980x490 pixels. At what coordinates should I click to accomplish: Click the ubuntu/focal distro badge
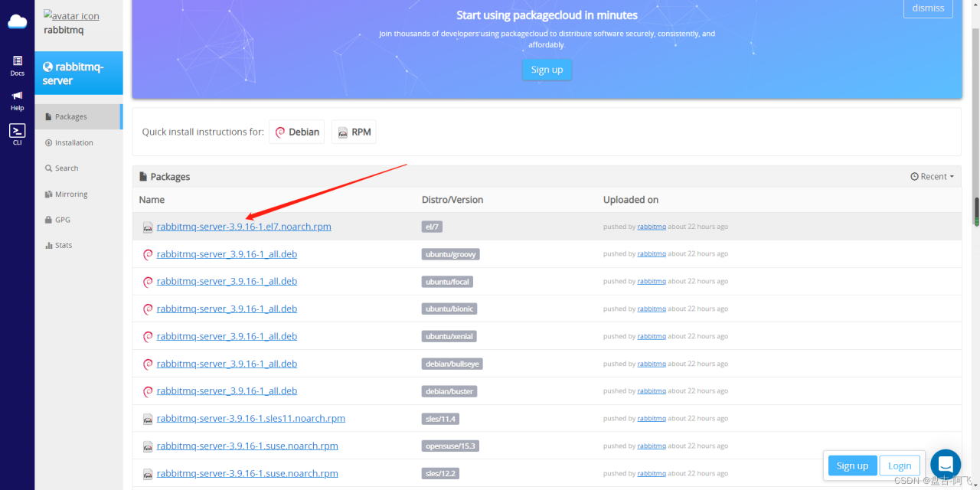coord(447,282)
